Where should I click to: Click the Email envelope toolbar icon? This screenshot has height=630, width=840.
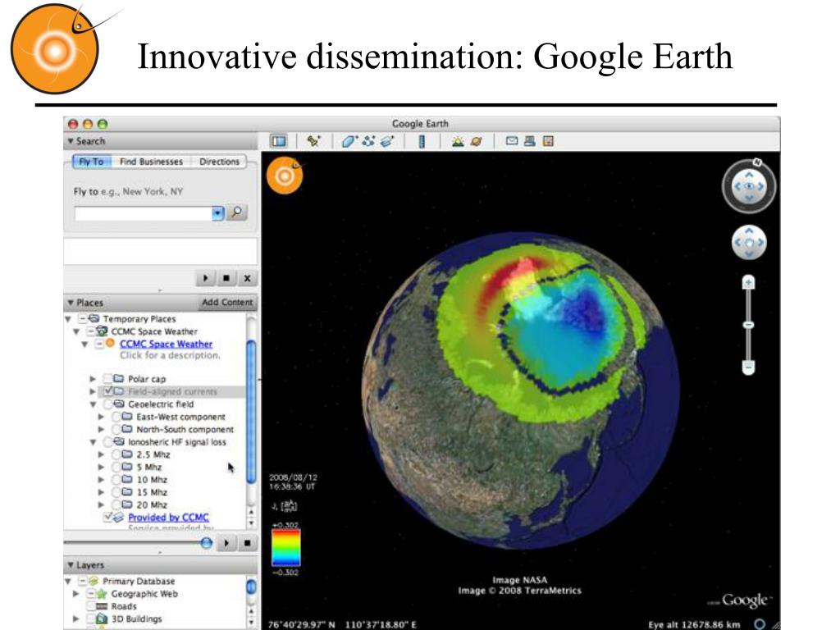click(512, 141)
